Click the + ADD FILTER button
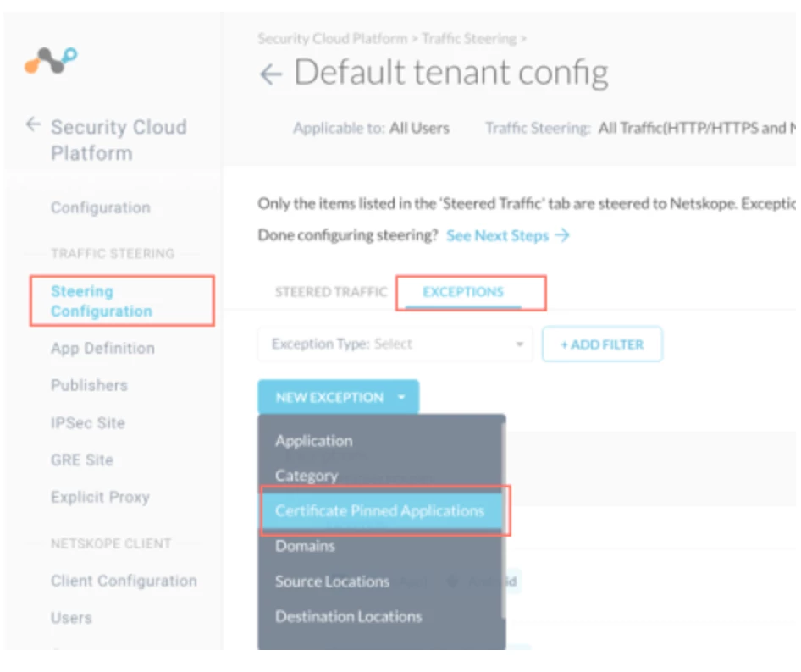The image size is (801, 672). 602,344
